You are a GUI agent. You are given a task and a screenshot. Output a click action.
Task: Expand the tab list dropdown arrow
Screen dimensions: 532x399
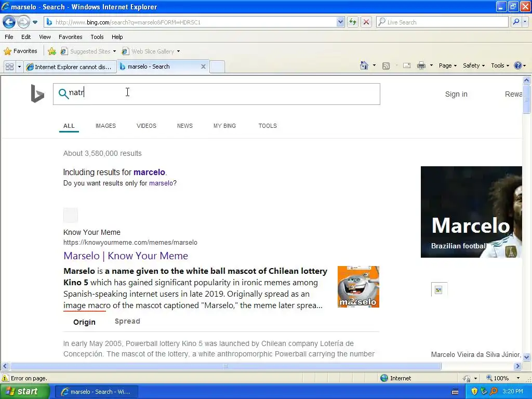tap(19, 66)
